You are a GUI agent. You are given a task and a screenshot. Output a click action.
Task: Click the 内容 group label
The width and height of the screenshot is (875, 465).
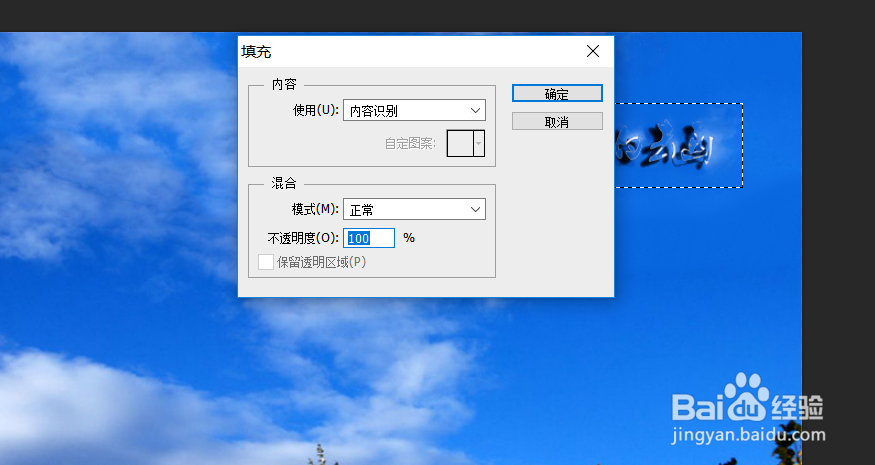pyautogui.click(x=284, y=84)
